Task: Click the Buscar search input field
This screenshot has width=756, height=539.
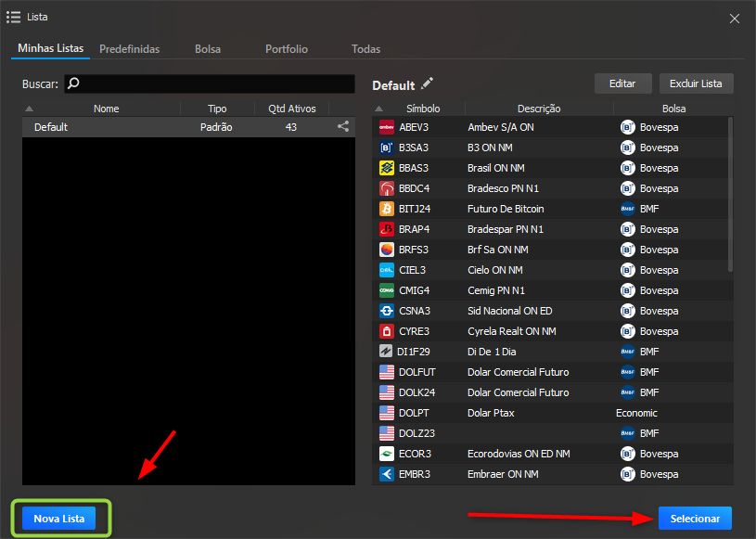Action: click(x=210, y=83)
